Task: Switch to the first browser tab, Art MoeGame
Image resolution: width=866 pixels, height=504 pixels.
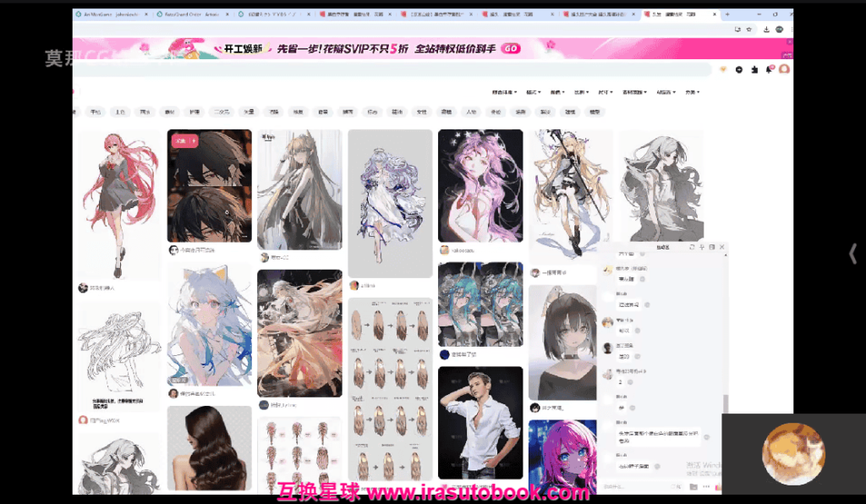Action: (x=111, y=14)
